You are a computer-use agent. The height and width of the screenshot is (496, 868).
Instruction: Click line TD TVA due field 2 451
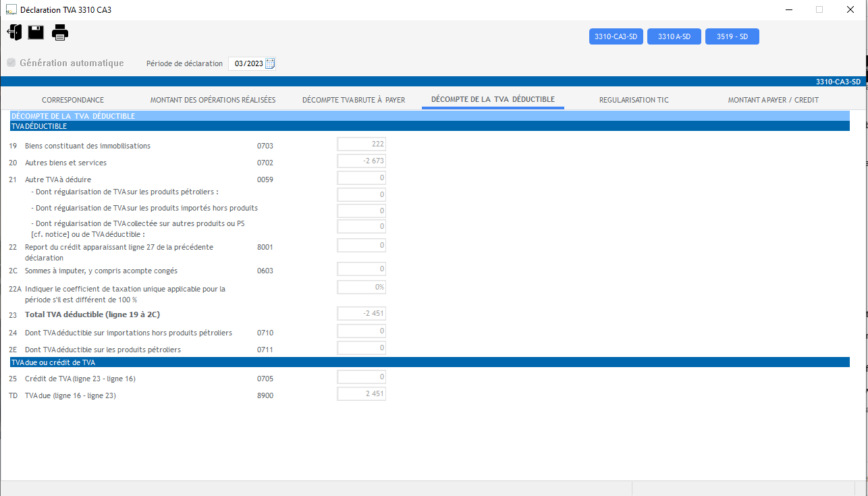(x=361, y=393)
